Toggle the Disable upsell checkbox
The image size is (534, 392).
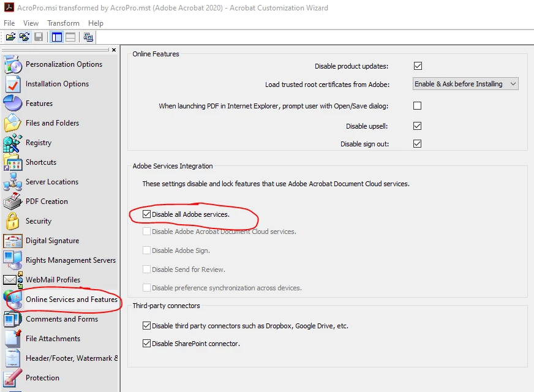coord(417,126)
